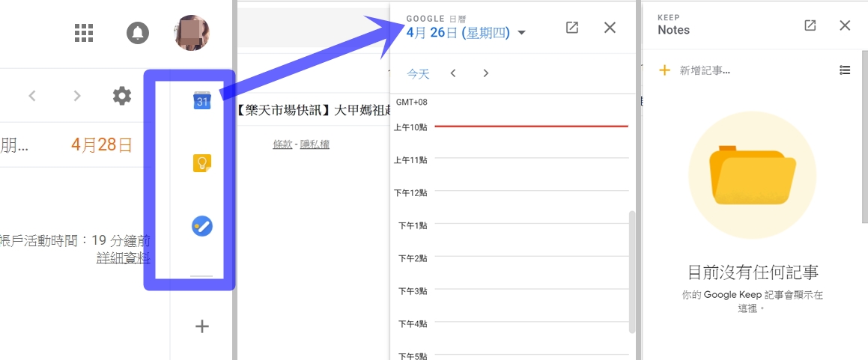Add a new note via 新增記事

pyautogui.click(x=705, y=70)
